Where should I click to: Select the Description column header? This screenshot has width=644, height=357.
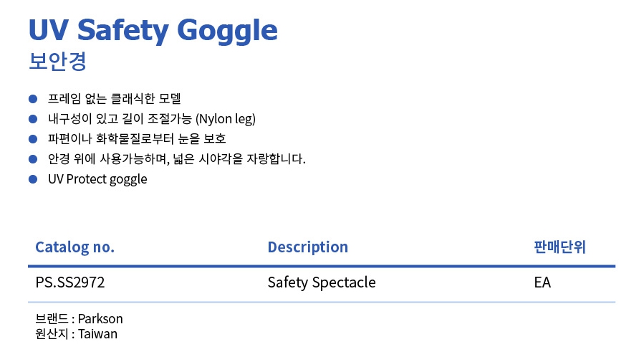tap(307, 247)
